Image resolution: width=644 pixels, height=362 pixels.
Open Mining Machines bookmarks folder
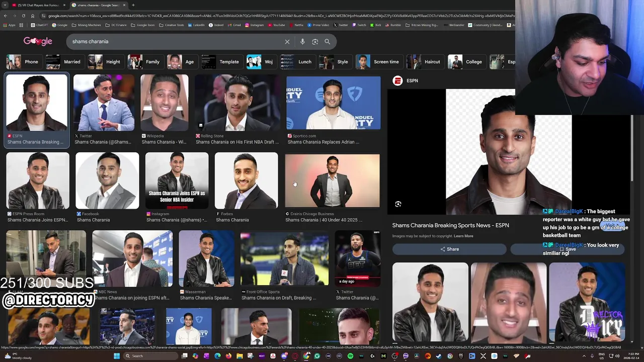pos(86,25)
